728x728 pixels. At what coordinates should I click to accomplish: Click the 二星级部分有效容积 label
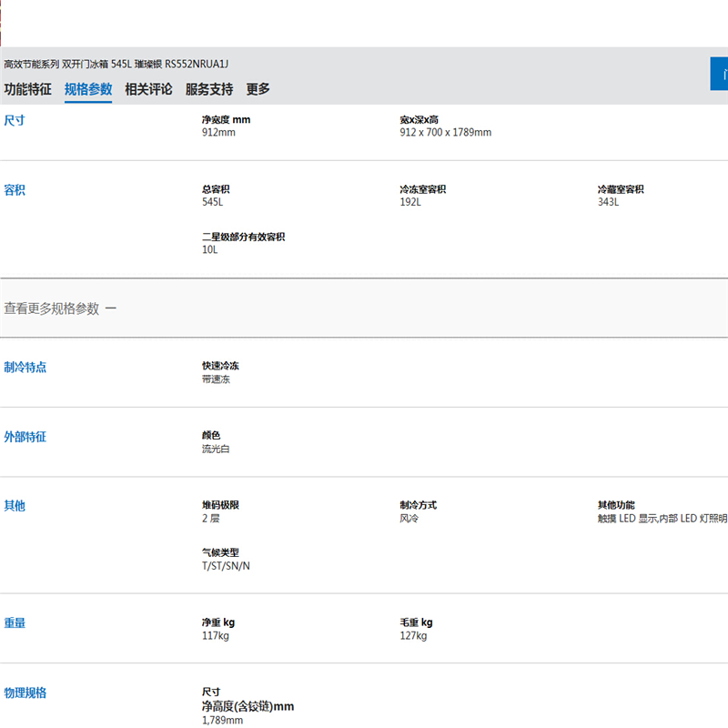[x=244, y=237]
